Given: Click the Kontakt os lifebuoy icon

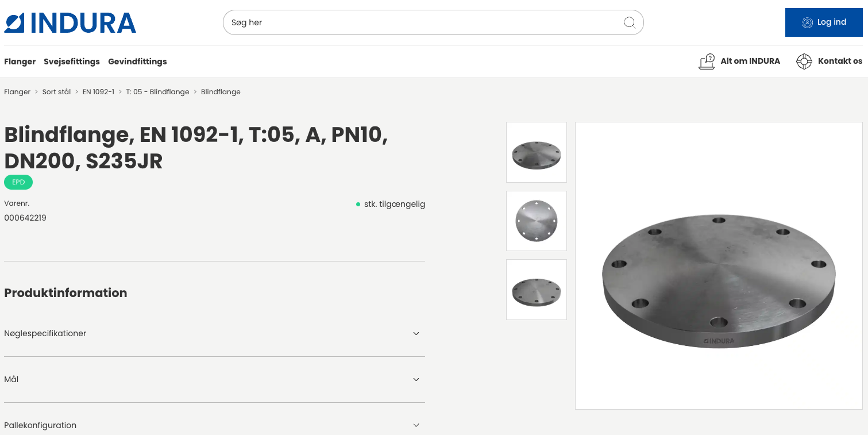Looking at the screenshot, I should (x=804, y=61).
